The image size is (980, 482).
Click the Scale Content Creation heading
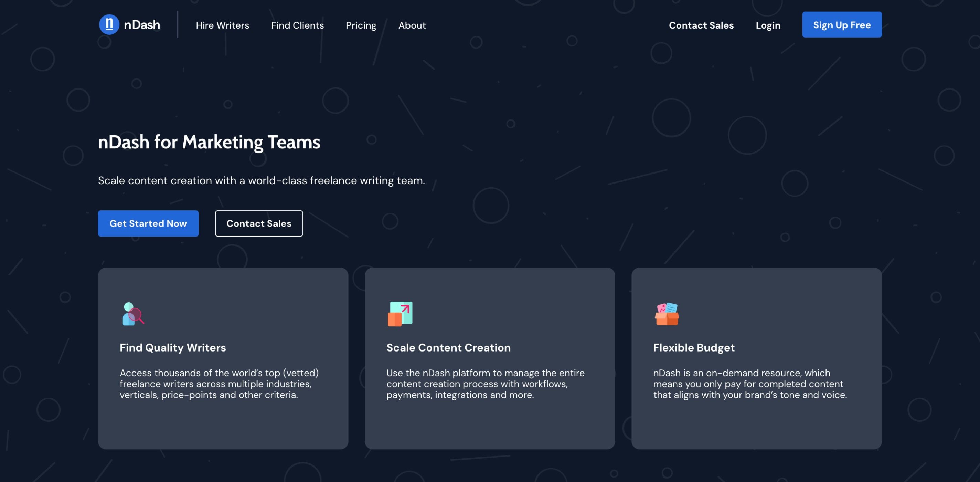(x=448, y=347)
